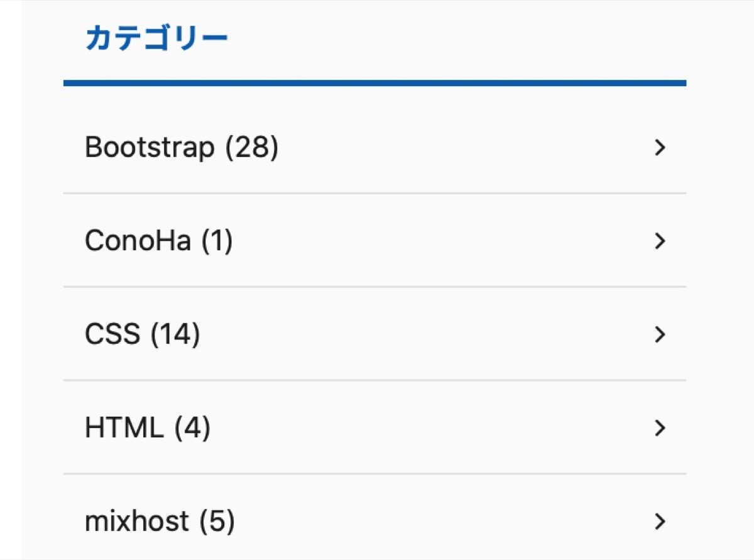
Task: Click the カテゴリー heading text
Action: tap(156, 38)
